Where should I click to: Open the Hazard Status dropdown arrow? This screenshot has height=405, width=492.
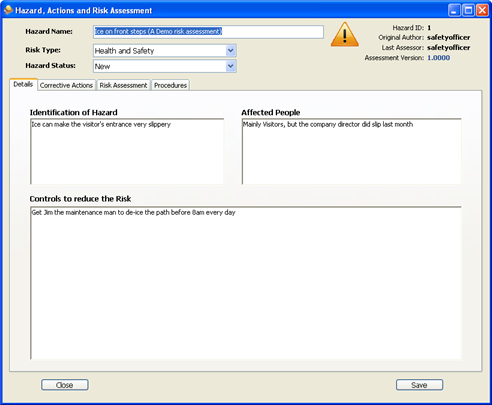[230, 66]
